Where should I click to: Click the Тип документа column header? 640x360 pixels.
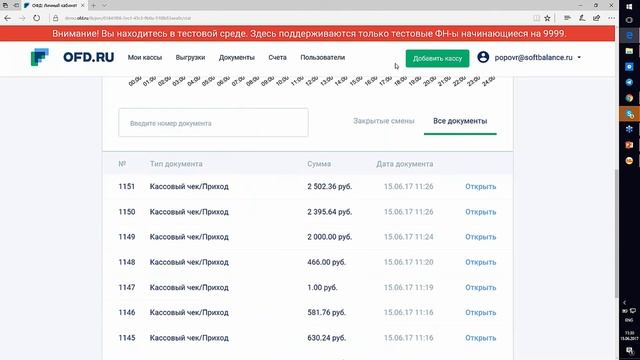176,164
